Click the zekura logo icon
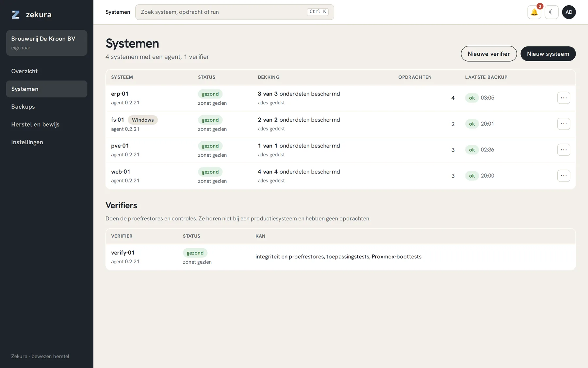Image resolution: width=588 pixels, height=368 pixels. 16,15
